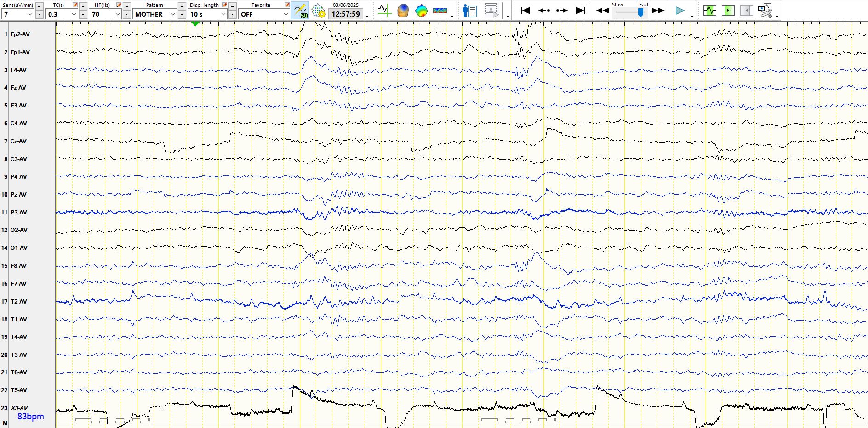The width and height of the screenshot is (868, 428).
Task: Step the Disp. length value down
Action: (232, 14)
